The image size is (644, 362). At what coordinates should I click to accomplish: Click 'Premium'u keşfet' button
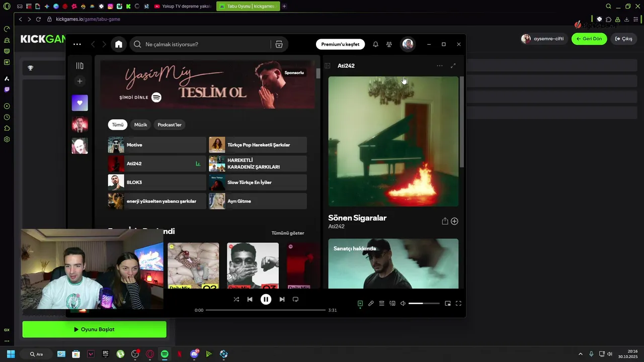click(x=340, y=44)
